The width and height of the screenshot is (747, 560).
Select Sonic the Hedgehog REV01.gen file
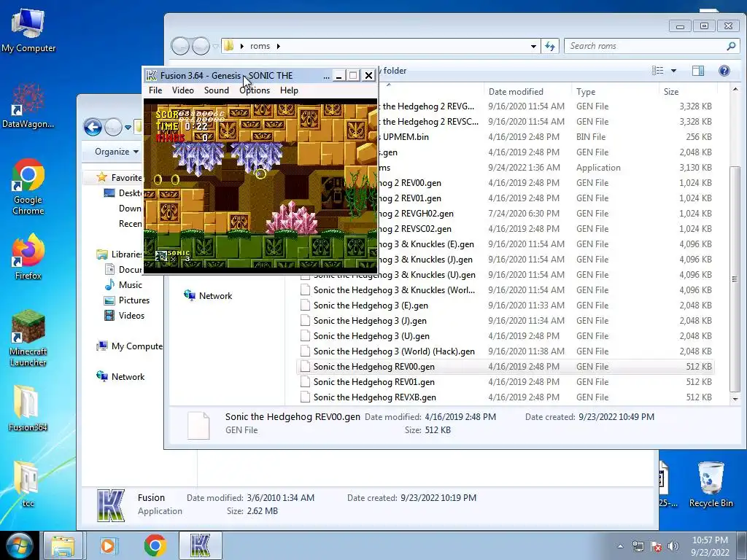(505, 382)
